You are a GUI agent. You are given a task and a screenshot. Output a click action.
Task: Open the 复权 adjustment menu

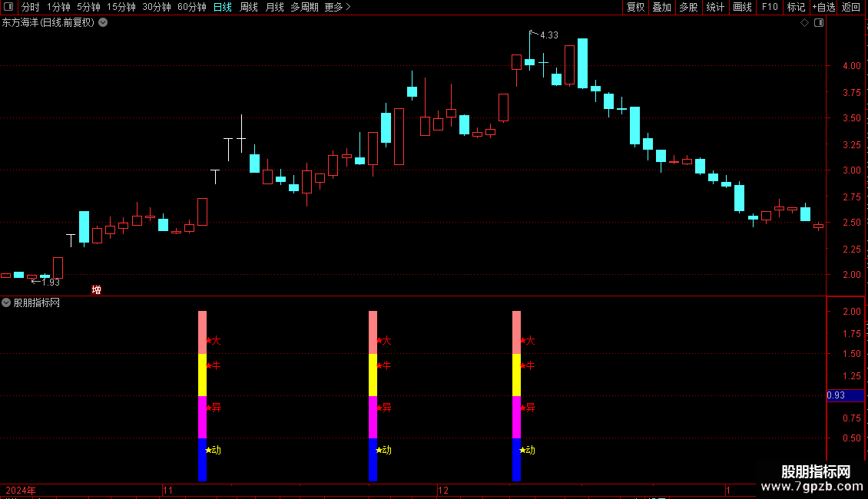coord(635,7)
